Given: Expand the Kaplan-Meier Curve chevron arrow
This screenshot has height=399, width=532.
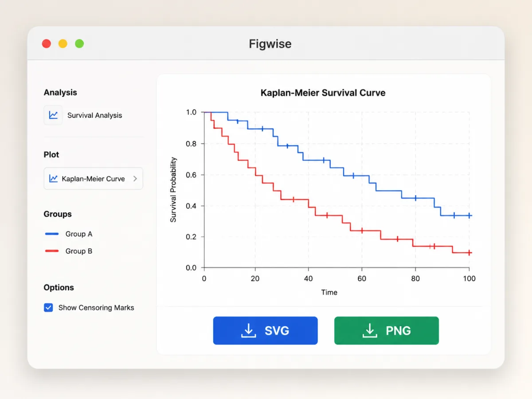Looking at the screenshot, I should point(135,179).
